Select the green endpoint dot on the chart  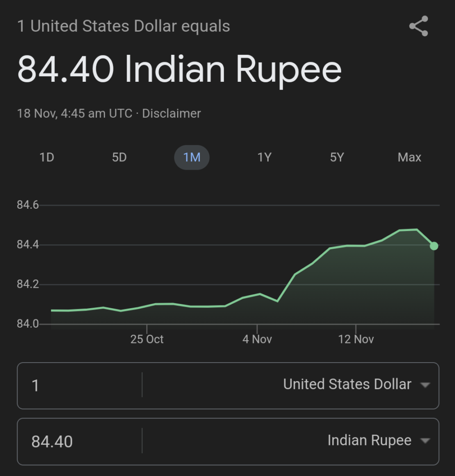434,245
